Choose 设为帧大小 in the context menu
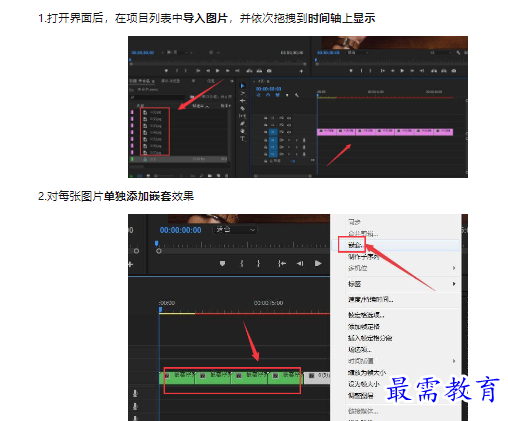Screen dimensions: 508x421 click(x=364, y=384)
